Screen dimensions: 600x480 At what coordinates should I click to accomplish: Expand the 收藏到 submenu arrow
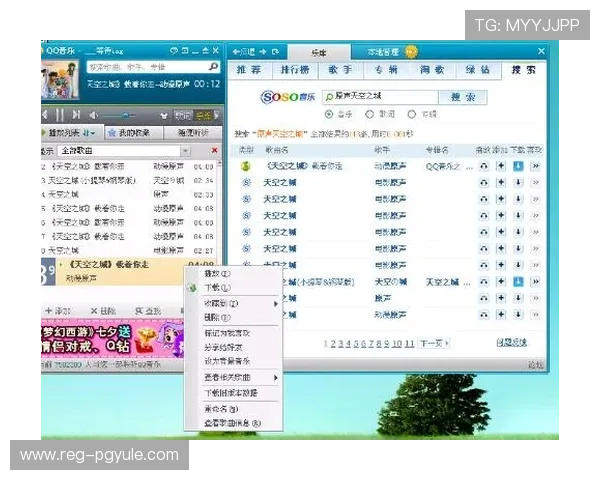[276, 304]
